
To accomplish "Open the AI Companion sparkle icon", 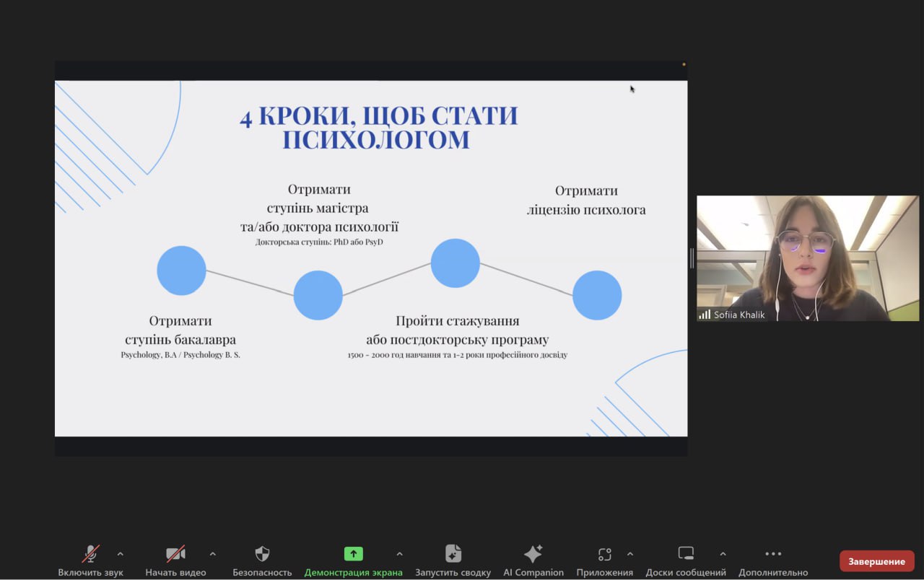I will tap(533, 554).
